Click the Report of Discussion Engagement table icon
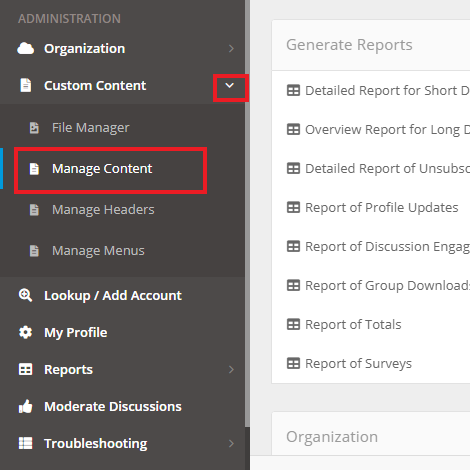The width and height of the screenshot is (470, 470). [293, 246]
